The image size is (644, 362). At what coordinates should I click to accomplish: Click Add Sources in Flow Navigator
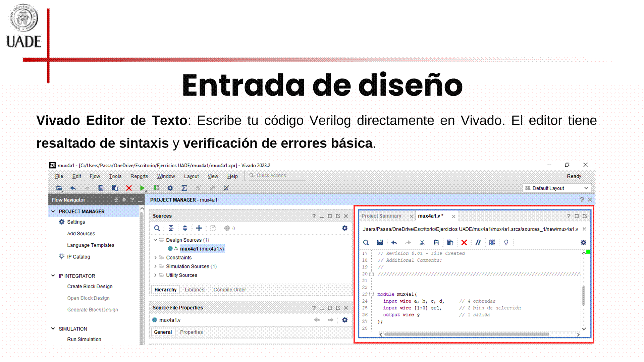81,234
